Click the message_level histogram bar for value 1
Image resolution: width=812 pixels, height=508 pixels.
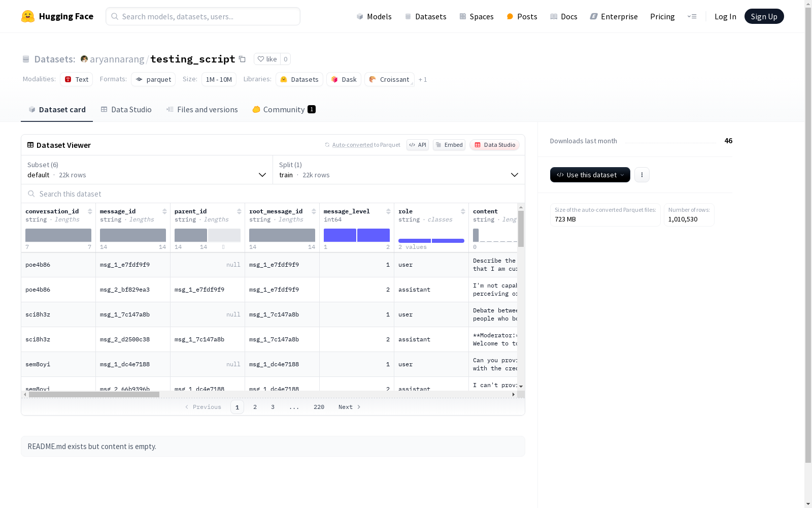340,235
